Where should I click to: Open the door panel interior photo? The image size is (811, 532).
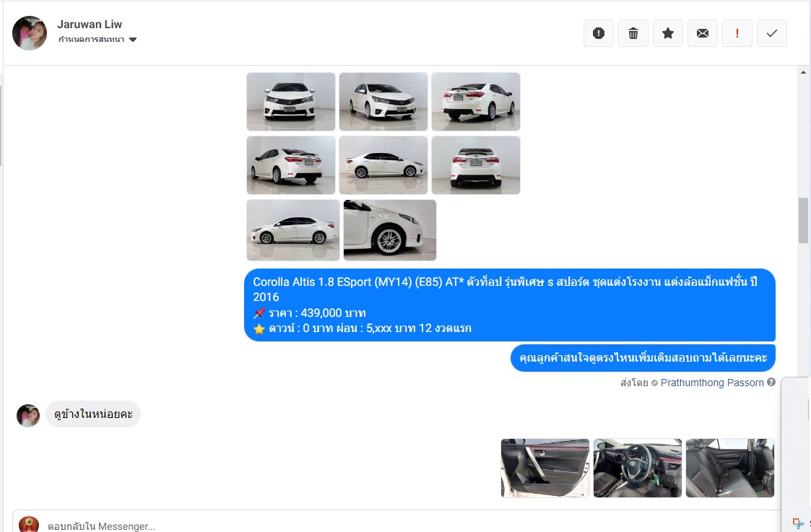coord(545,468)
